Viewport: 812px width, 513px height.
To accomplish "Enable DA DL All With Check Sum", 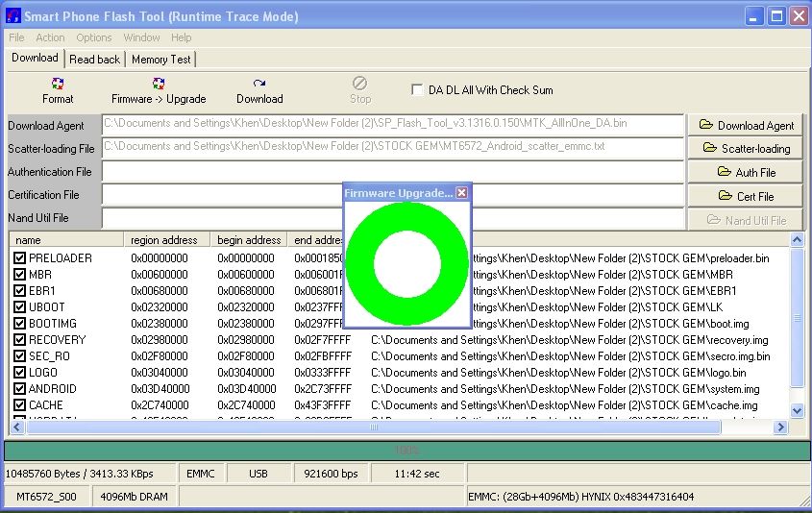I will (417, 90).
